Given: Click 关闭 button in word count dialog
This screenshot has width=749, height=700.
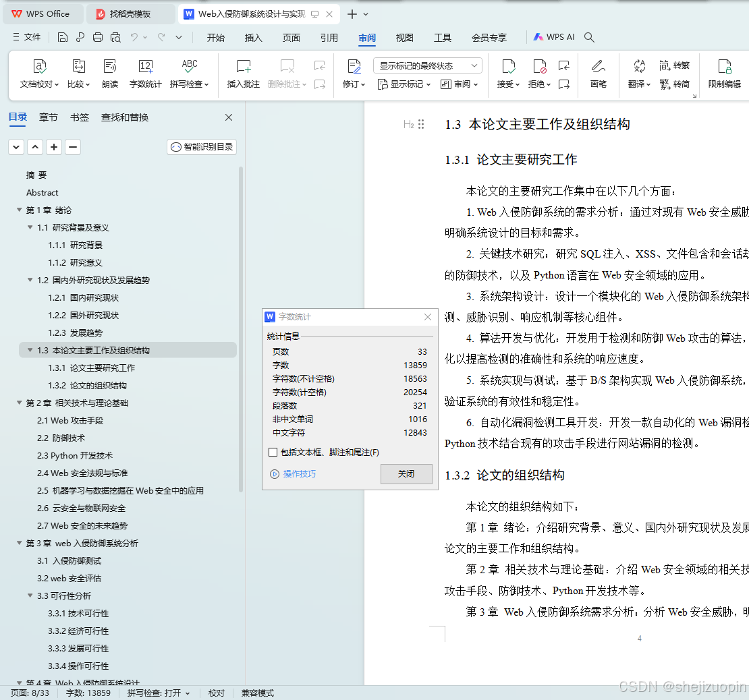Looking at the screenshot, I should (x=406, y=473).
